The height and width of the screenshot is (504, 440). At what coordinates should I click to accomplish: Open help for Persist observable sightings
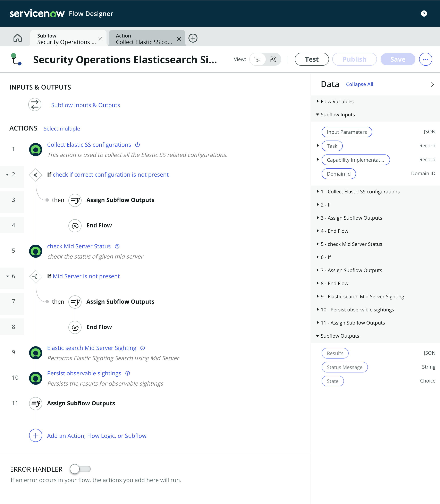128,373
